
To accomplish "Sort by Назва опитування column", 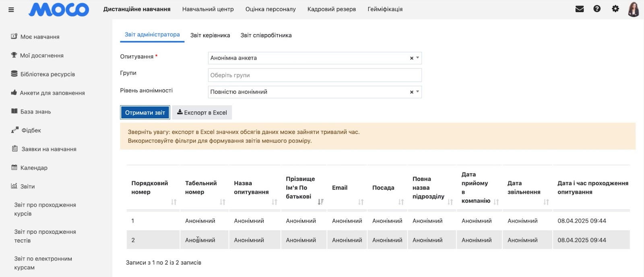I will click(x=274, y=202).
